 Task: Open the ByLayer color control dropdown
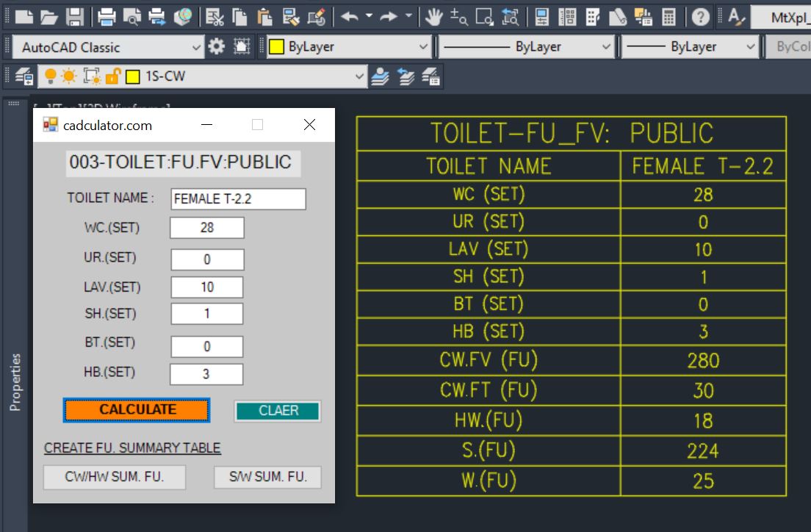coord(423,47)
